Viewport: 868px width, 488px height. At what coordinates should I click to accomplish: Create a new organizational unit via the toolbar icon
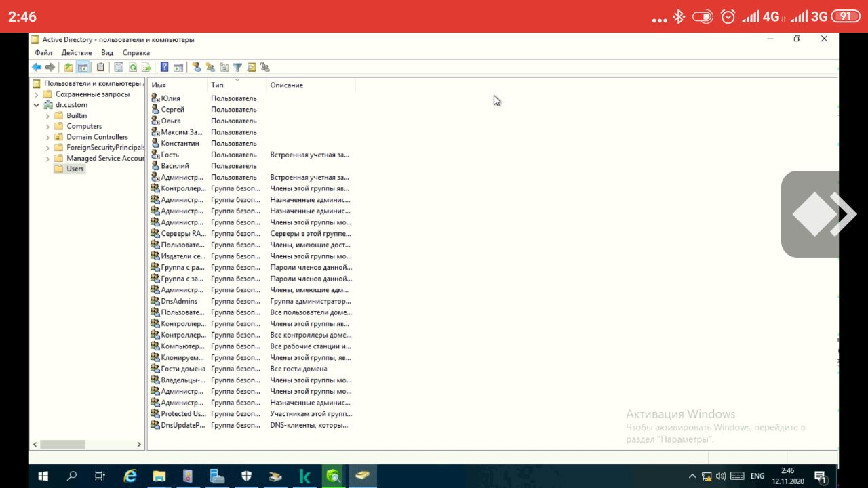pyautogui.click(x=224, y=67)
